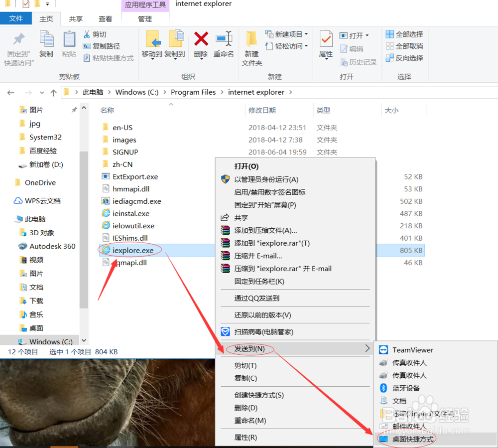The image size is (498, 448).
Task: Click the Properties (属性) checkmark icon
Action: click(x=326, y=39)
